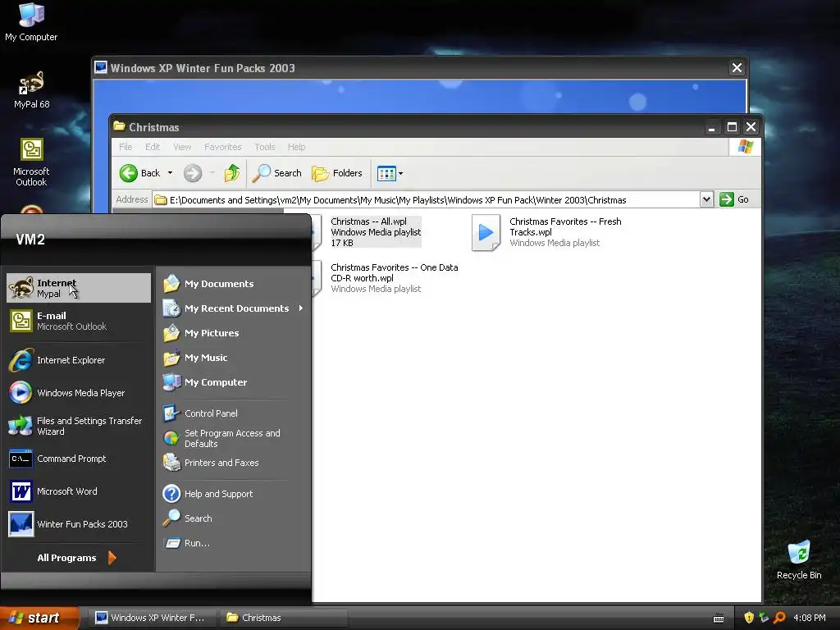Launch Microsoft Outlook E-mail entry

pos(79,321)
